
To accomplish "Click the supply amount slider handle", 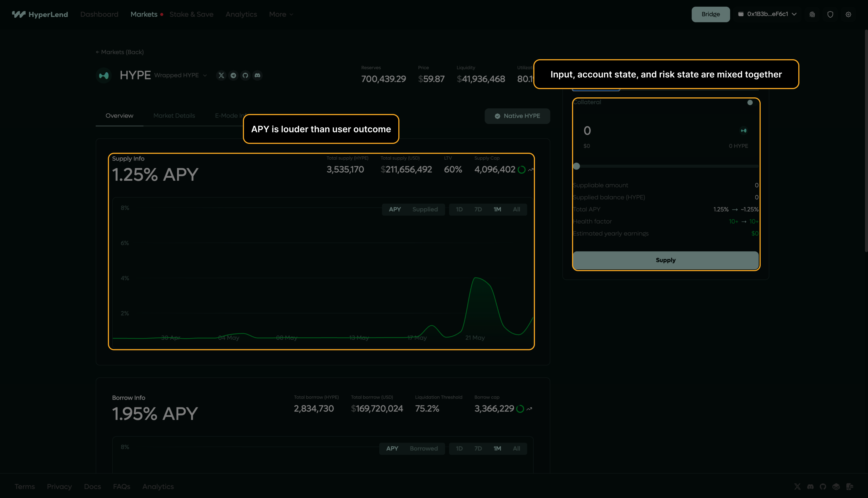I will tap(576, 166).
